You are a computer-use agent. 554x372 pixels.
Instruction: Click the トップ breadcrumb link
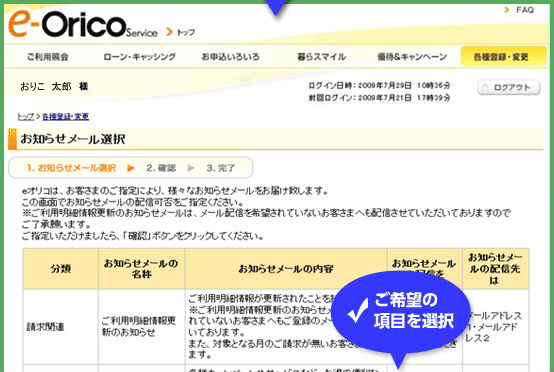click(x=26, y=117)
